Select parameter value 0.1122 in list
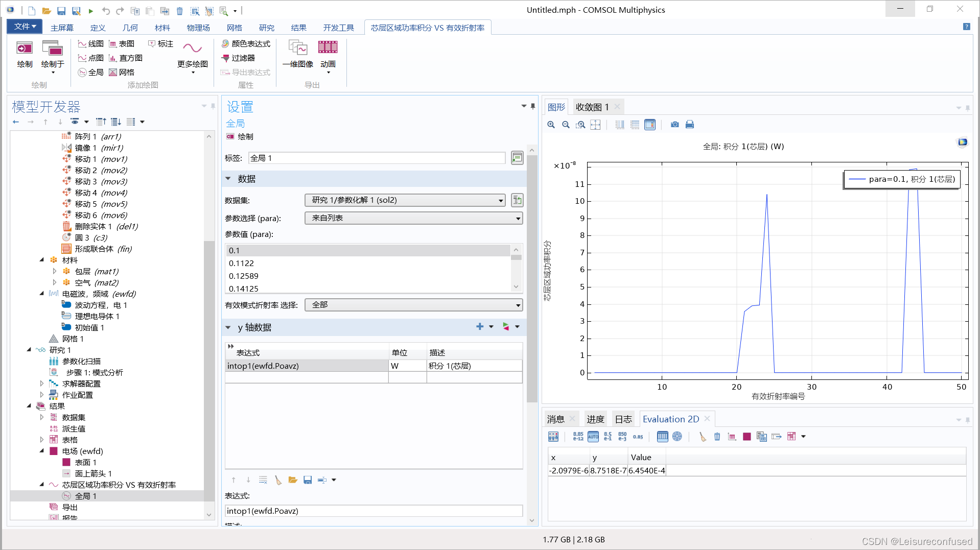 click(368, 264)
